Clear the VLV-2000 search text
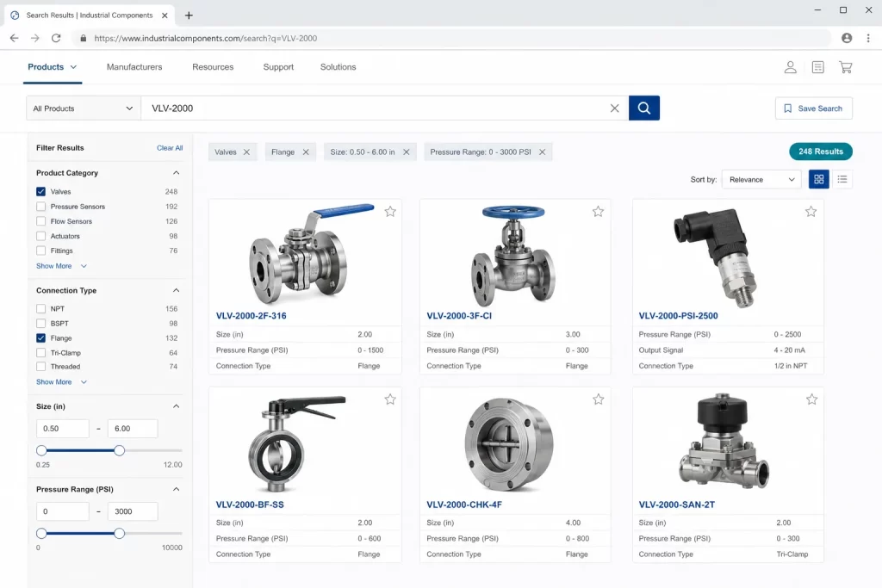 tap(614, 108)
